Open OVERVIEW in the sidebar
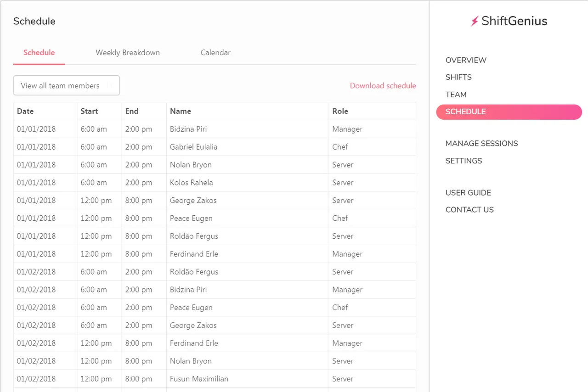 (x=466, y=60)
